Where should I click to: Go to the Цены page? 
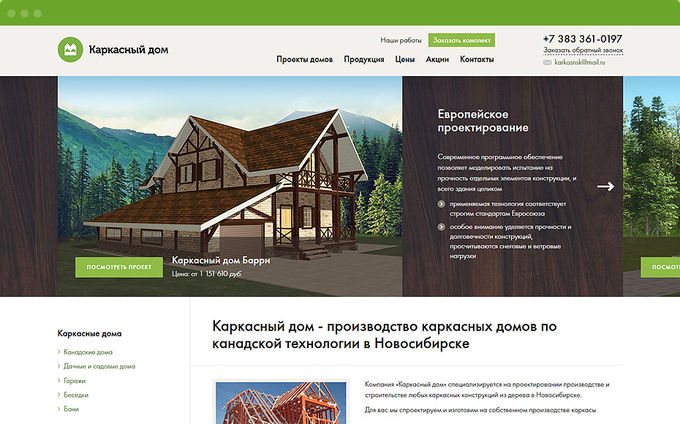pyautogui.click(x=405, y=60)
